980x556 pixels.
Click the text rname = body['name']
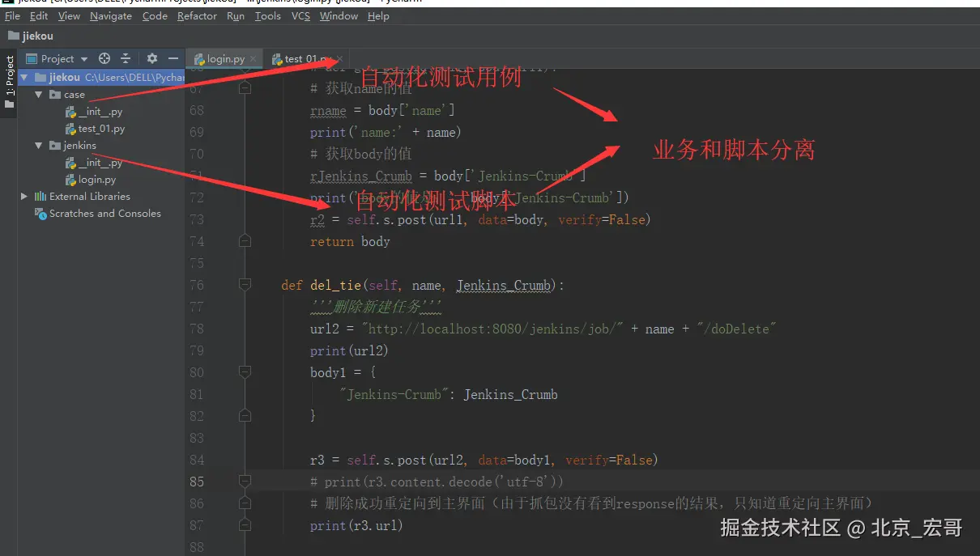click(x=382, y=110)
